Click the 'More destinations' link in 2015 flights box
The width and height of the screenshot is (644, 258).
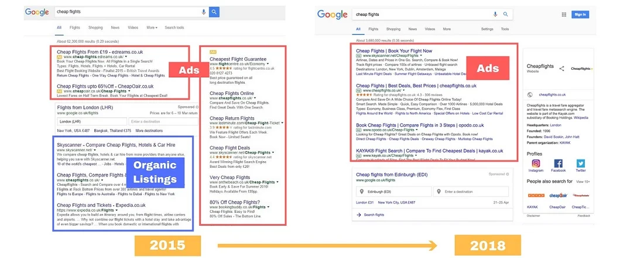point(149,131)
